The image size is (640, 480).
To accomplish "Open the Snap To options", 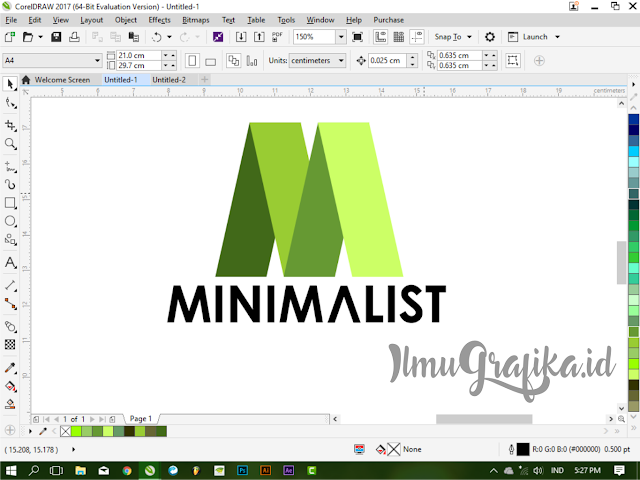I will click(x=453, y=37).
